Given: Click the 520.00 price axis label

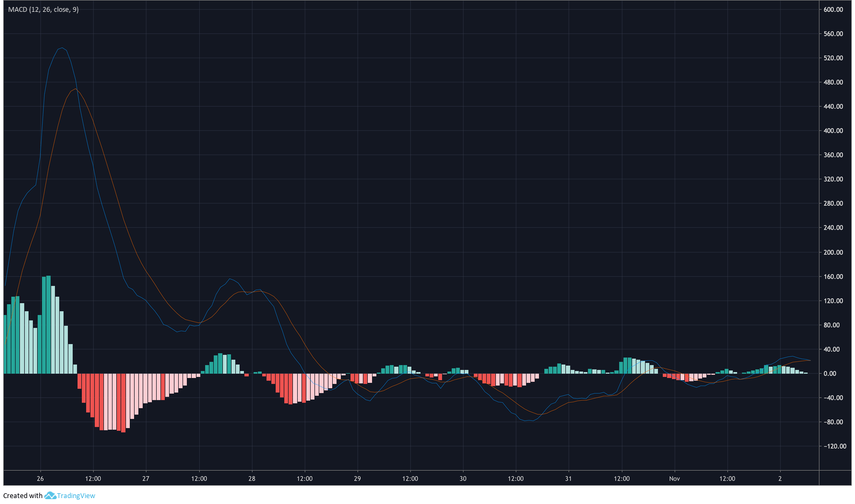Looking at the screenshot, I should click(x=833, y=58).
